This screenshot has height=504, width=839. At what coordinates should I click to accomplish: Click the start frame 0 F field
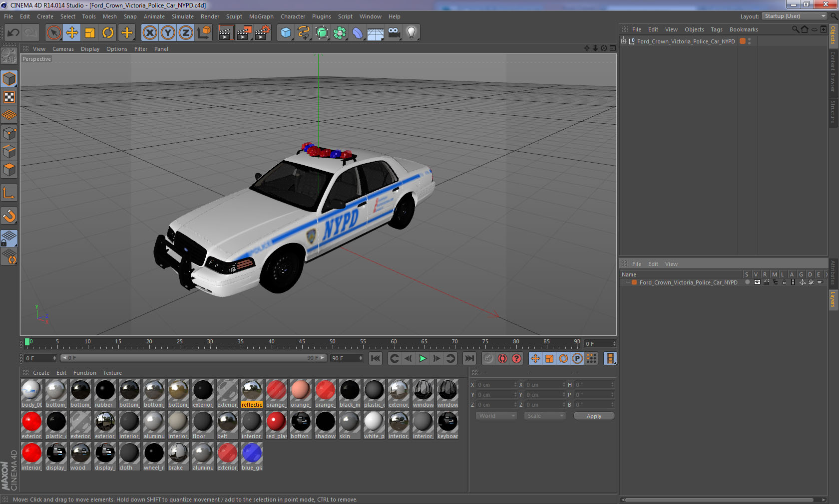40,358
